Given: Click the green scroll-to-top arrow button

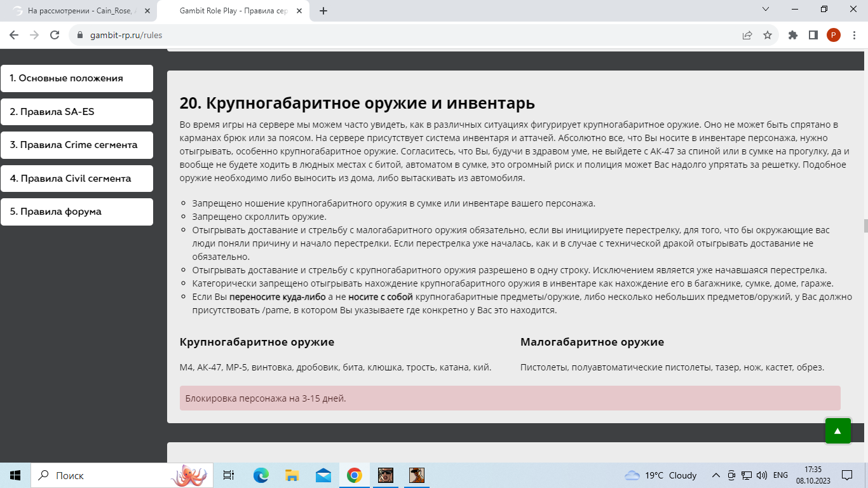Looking at the screenshot, I should (x=837, y=431).
